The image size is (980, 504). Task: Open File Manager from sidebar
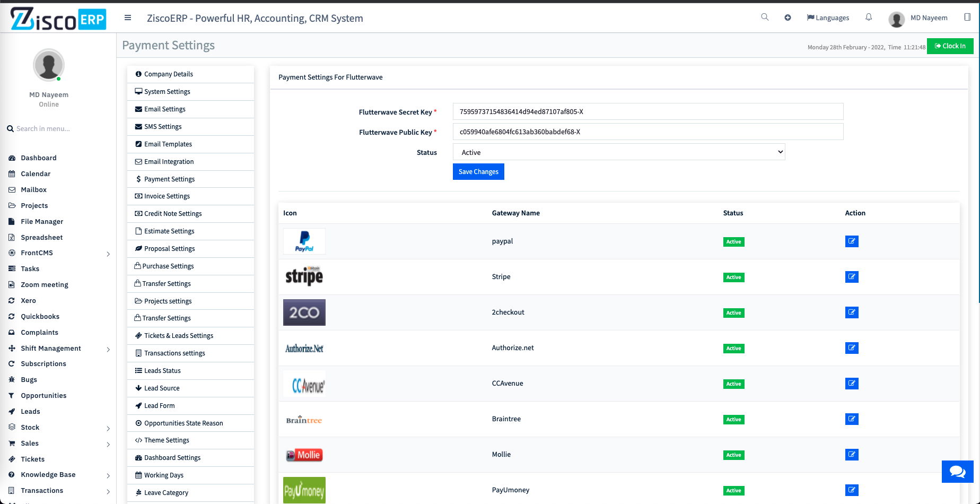(42, 222)
